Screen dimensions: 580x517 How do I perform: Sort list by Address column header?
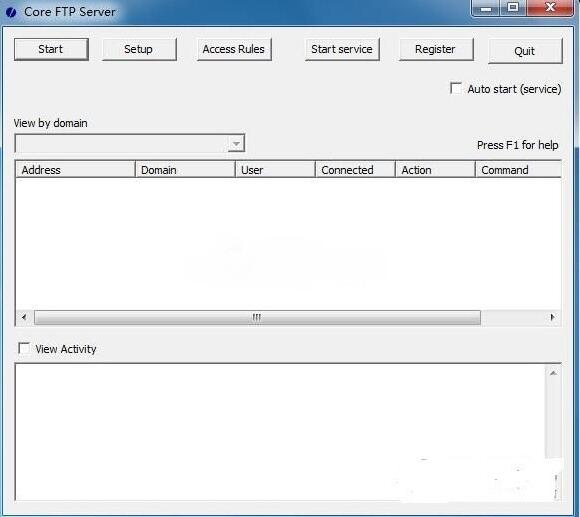click(75, 170)
